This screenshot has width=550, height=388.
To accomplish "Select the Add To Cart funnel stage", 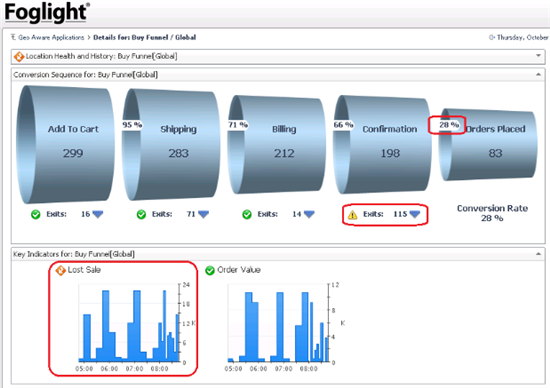I will coord(66,144).
